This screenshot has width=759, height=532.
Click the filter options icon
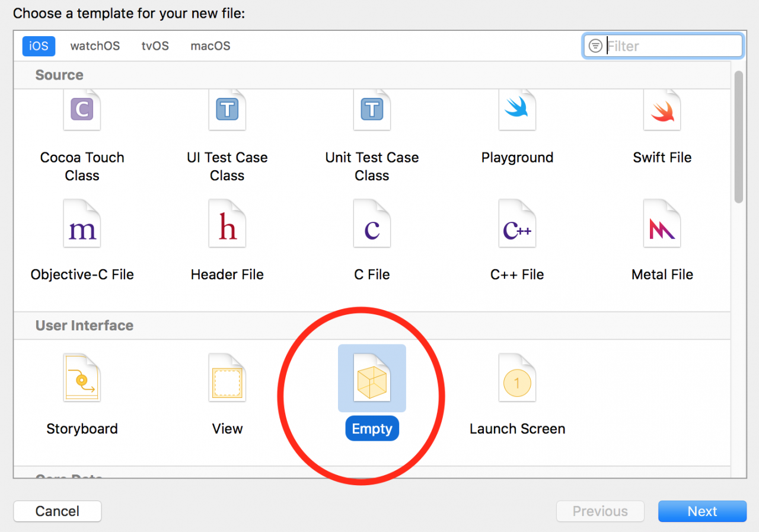pyautogui.click(x=595, y=46)
